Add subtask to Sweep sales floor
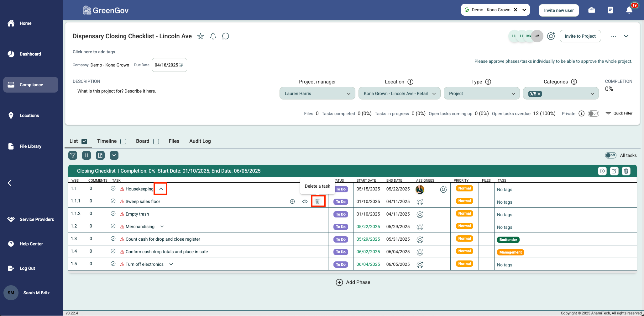 point(292,201)
